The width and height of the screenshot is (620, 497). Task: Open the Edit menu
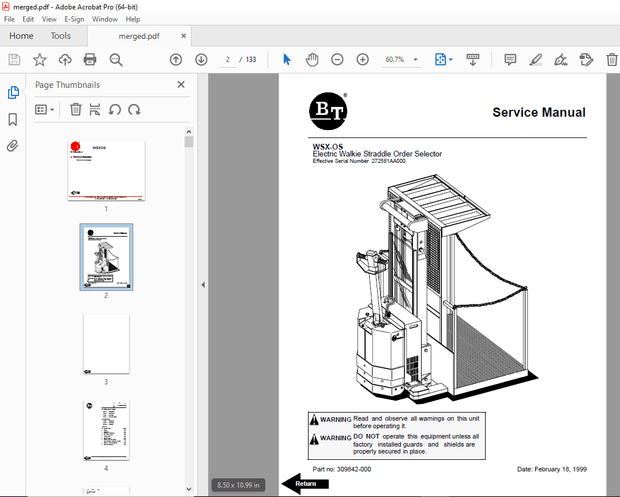(x=28, y=19)
